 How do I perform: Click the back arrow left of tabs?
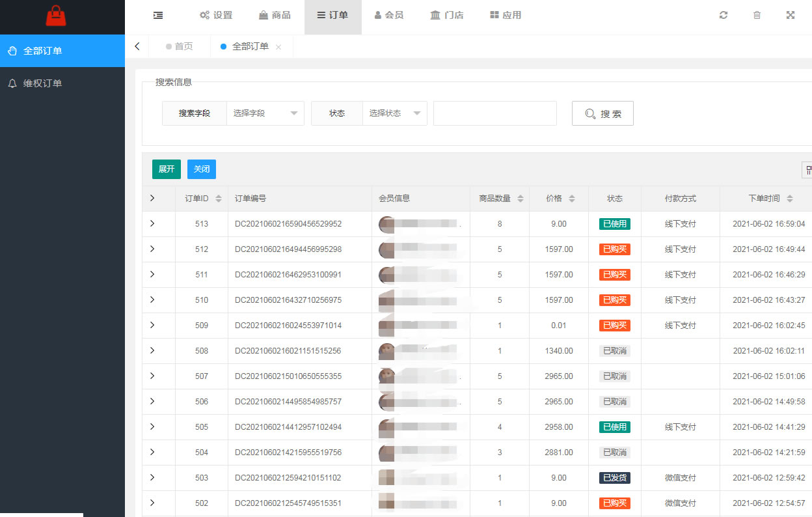tap(137, 46)
